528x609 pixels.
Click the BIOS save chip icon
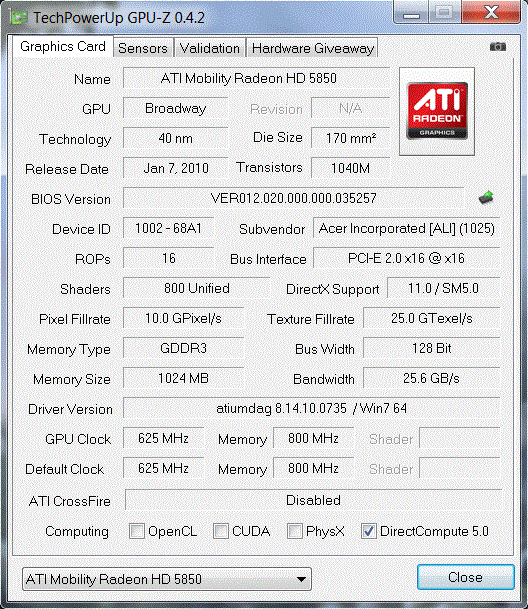coord(486,198)
